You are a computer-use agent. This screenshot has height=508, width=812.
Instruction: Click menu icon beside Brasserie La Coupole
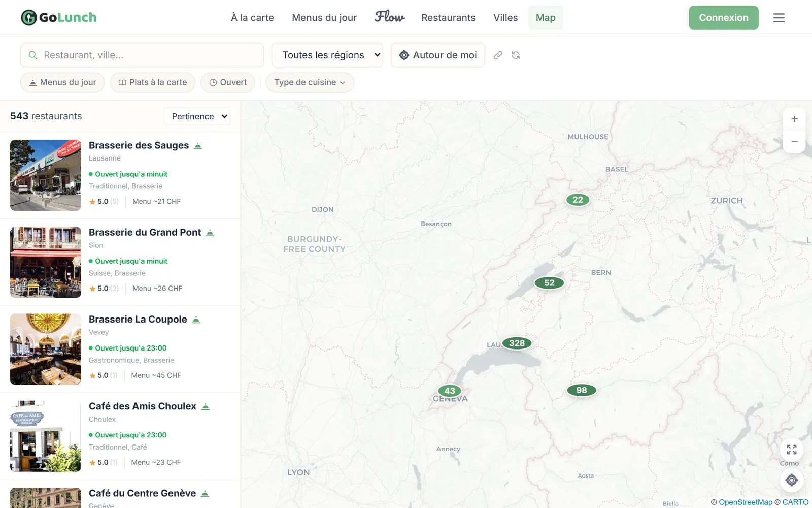(196, 320)
